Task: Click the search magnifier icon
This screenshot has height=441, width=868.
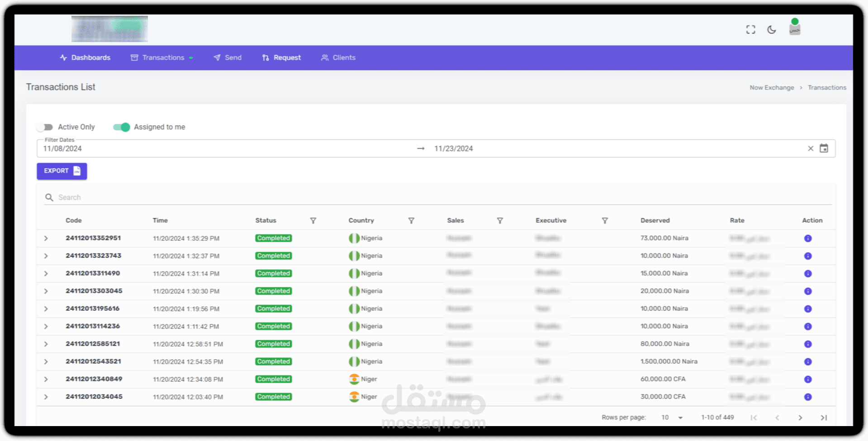Action: [x=49, y=197]
